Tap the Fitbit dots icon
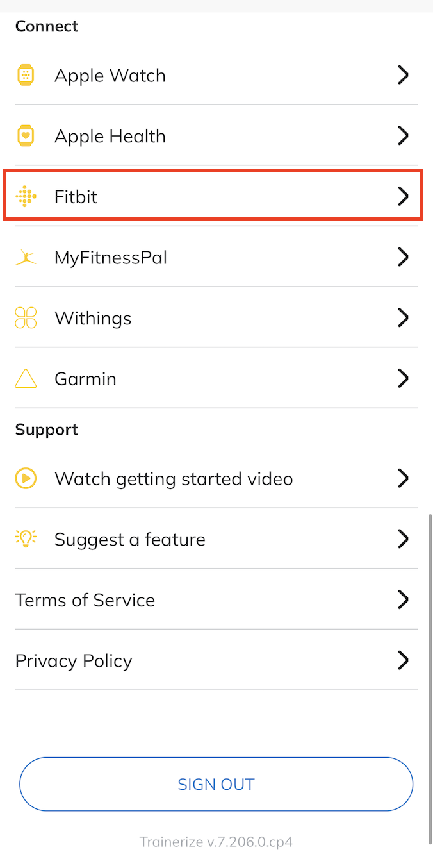Image resolution: width=433 pixels, height=868 pixels. coord(25,197)
